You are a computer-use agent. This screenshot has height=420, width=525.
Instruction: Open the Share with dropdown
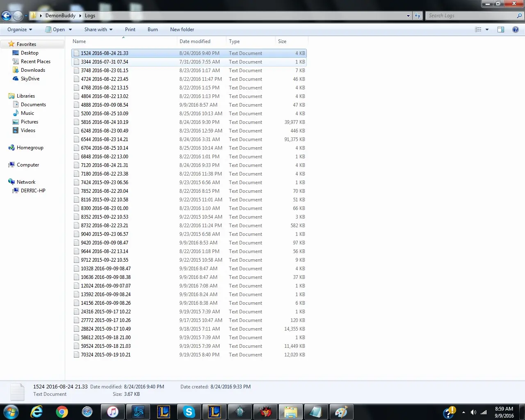pos(98,30)
